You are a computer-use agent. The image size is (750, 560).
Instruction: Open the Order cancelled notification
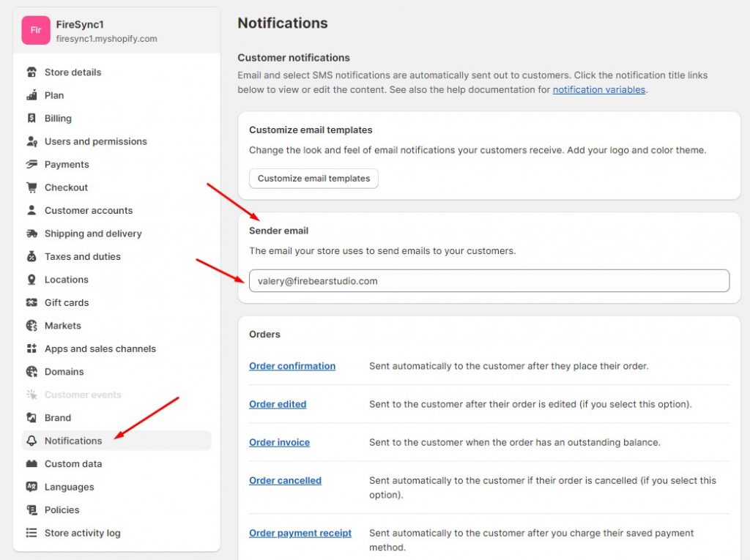point(285,480)
